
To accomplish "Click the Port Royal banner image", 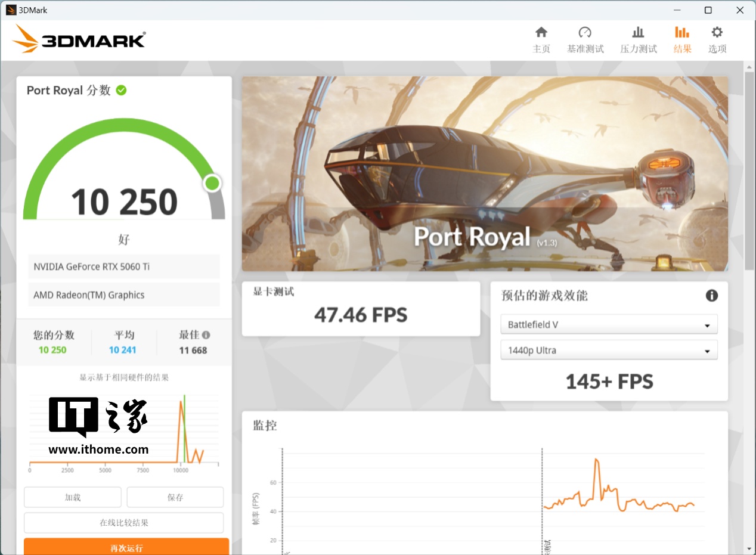I will coord(484,173).
